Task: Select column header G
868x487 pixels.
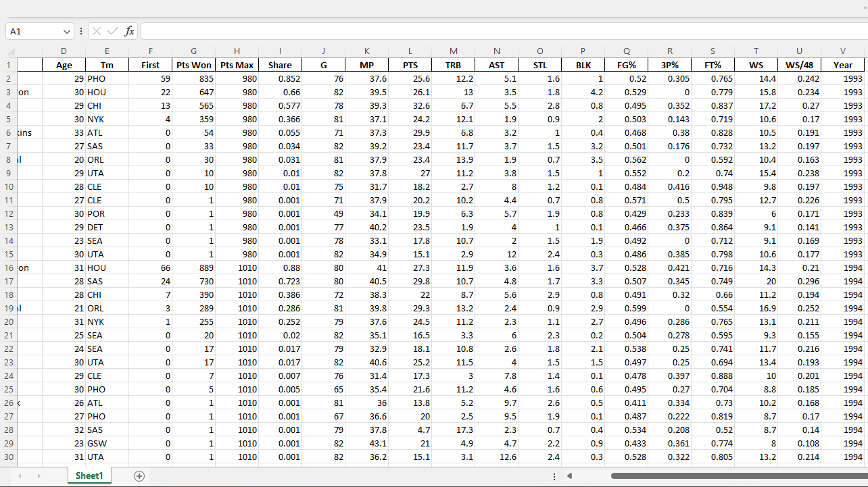Action: (193, 51)
